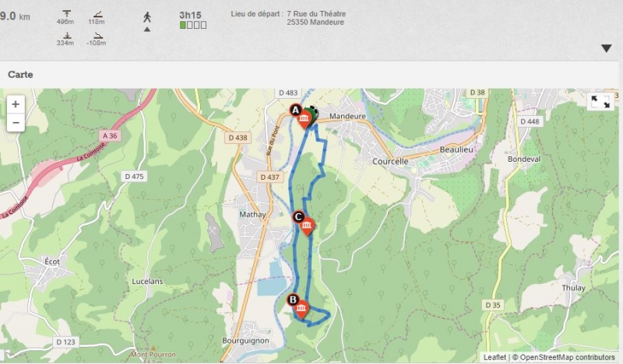Click the minimum altitude 334m icon
This screenshot has width=623, height=364.
[67, 35]
